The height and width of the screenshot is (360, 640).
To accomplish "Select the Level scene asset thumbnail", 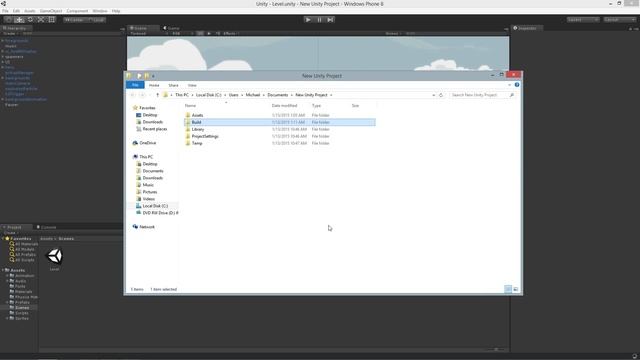I will coord(55,256).
